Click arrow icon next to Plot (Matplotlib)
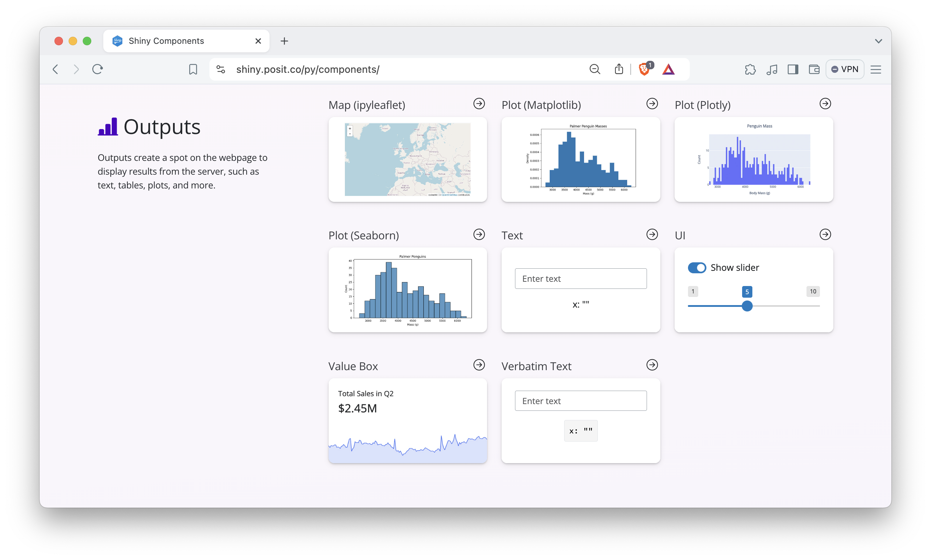931x560 pixels. pos(652,104)
